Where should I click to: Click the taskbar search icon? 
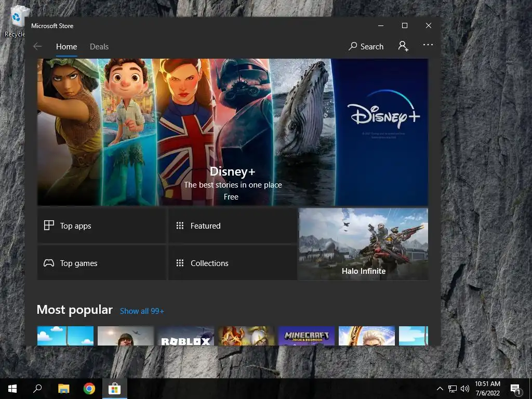[37, 389]
